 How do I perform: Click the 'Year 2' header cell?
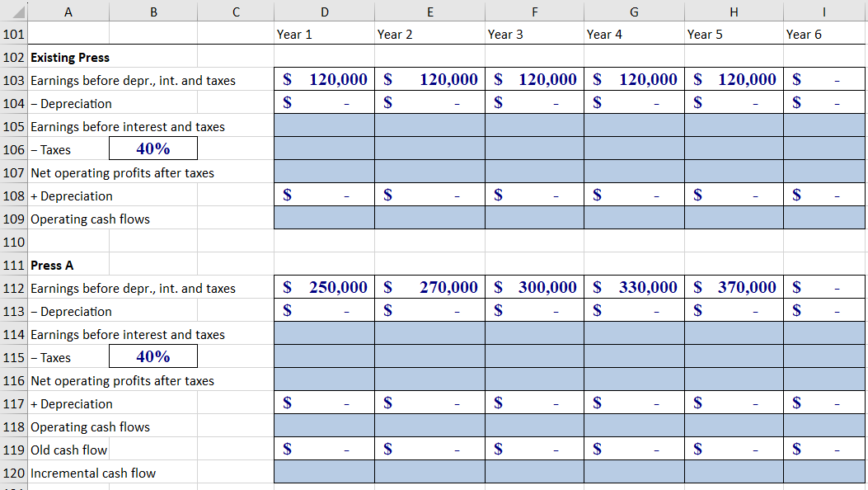point(429,35)
